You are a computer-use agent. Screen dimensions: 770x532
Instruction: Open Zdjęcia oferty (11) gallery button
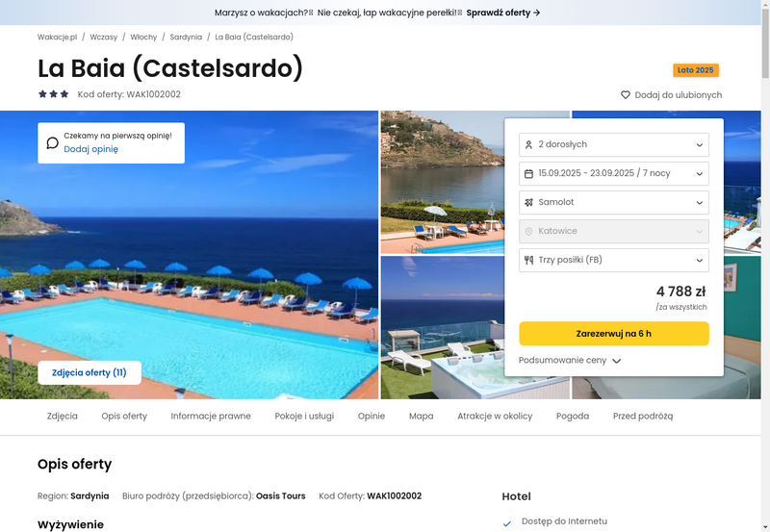click(x=90, y=372)
